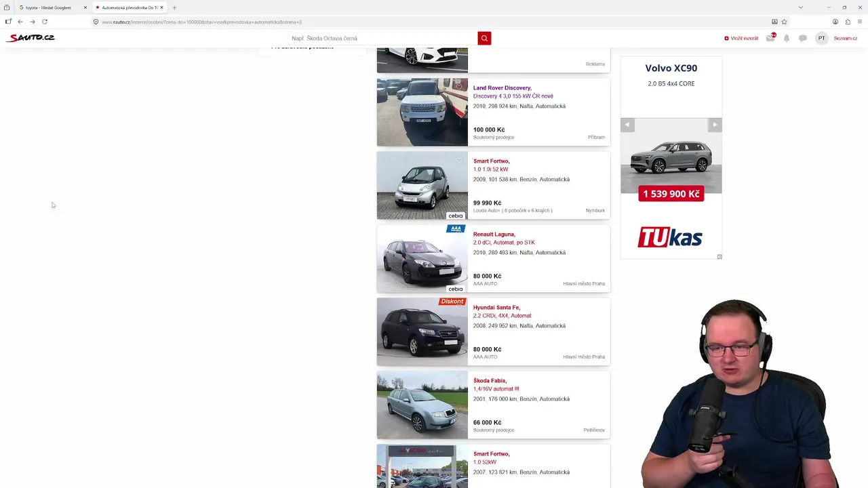Click the Diskont label on Hyundai photo
Image resolution: width=868 pixels, height=488 pixels.
452,302
